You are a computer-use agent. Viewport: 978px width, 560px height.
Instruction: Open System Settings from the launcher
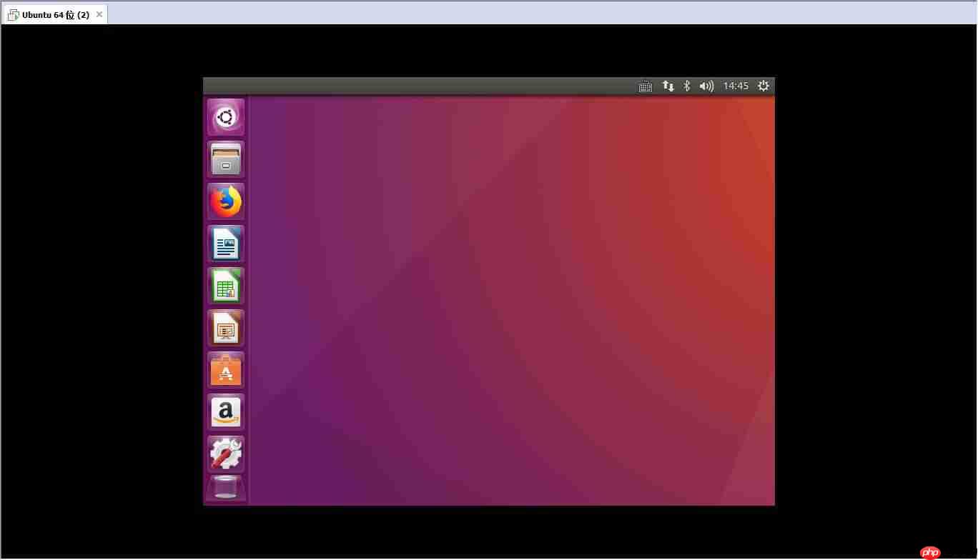point(226,454)
